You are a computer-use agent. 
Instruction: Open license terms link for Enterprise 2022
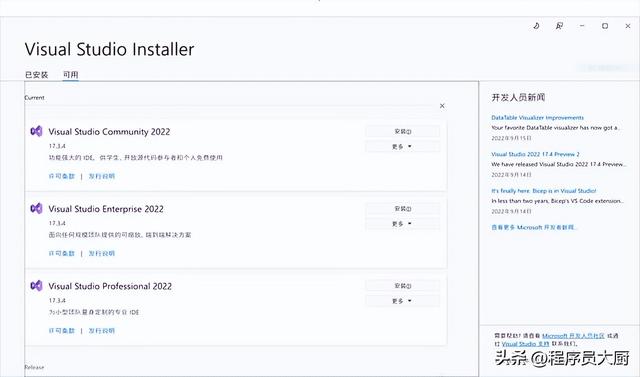tap(62, 253)
